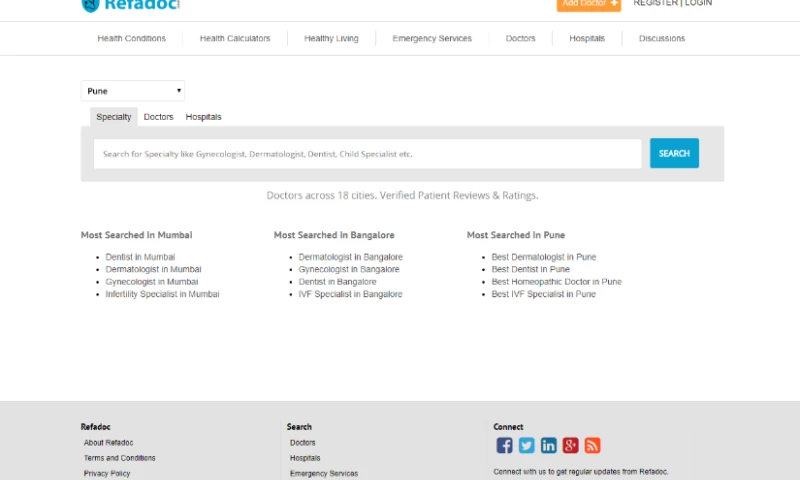Click the REGISTER link
Image resolution: width=800 pixels, height=480 pixels.
coord(656,3)
